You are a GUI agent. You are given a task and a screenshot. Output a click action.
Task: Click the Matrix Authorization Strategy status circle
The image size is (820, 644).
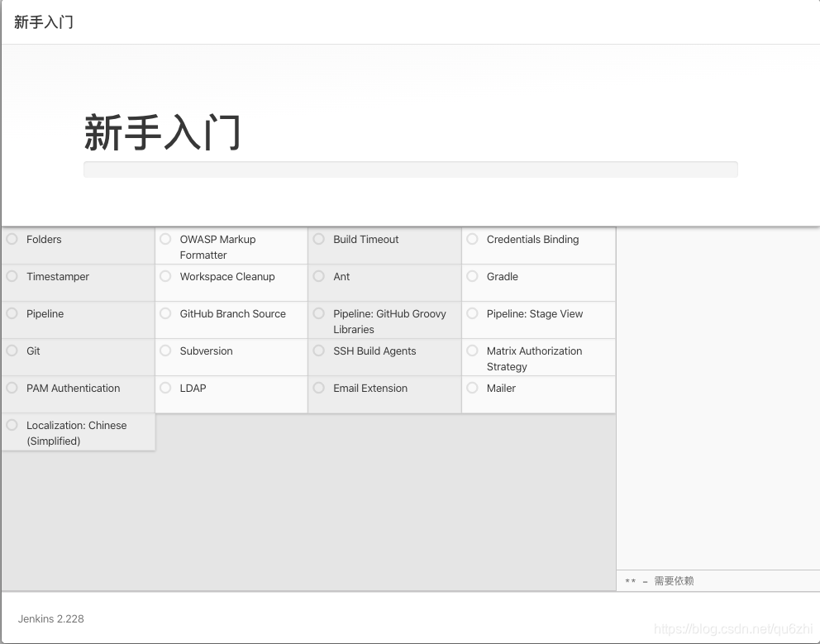472,351
